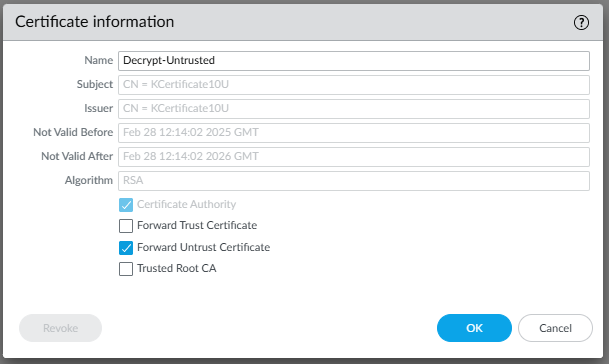Click the Revoke button
The width and height of the screenshot is (609, 364).
tap(61, 328)
